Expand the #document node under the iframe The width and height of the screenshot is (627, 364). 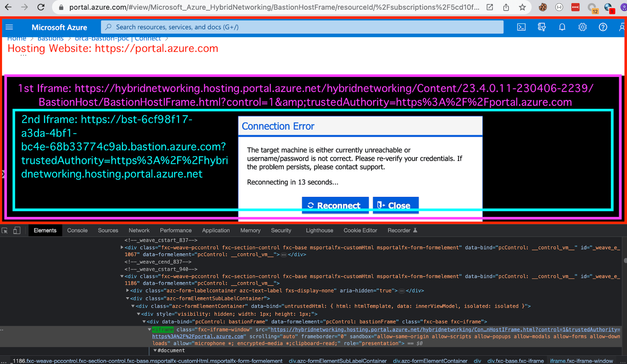[154, 350]
